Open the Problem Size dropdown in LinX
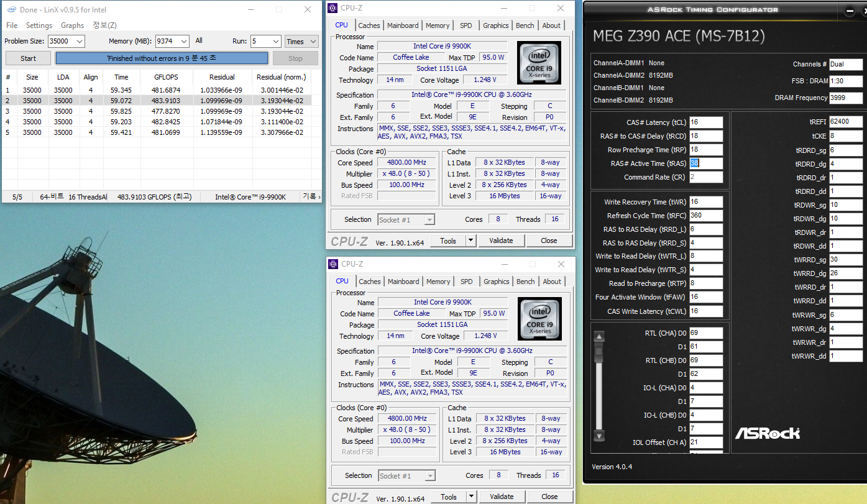Viewport: 867px width, 504px height. click(x=79, y=41)
